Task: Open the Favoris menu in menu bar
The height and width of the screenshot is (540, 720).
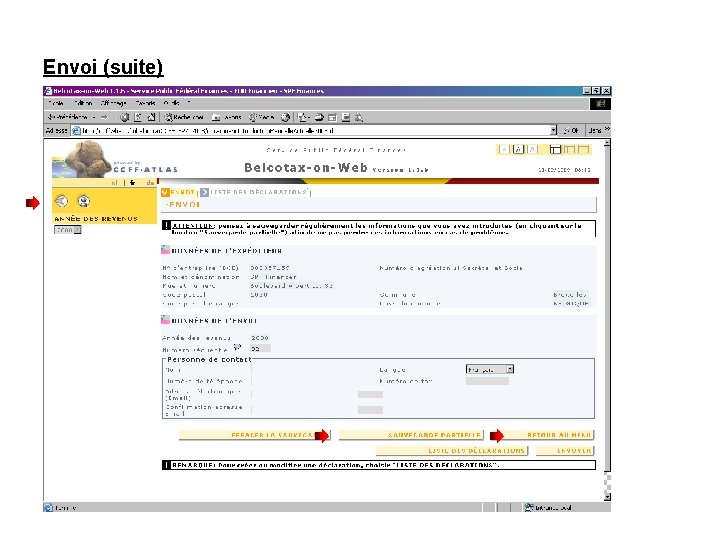Action: click(x=145, y=103)
